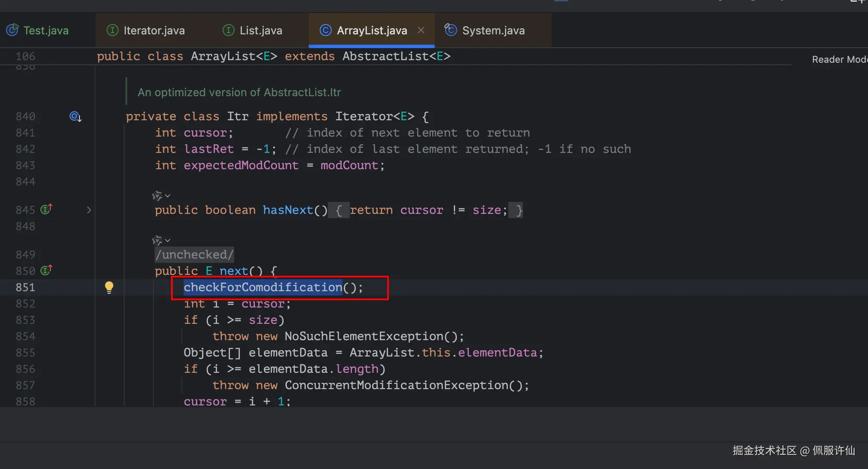
Task: Click the implementations gutter icon at line 840
Action: [75, 116]
